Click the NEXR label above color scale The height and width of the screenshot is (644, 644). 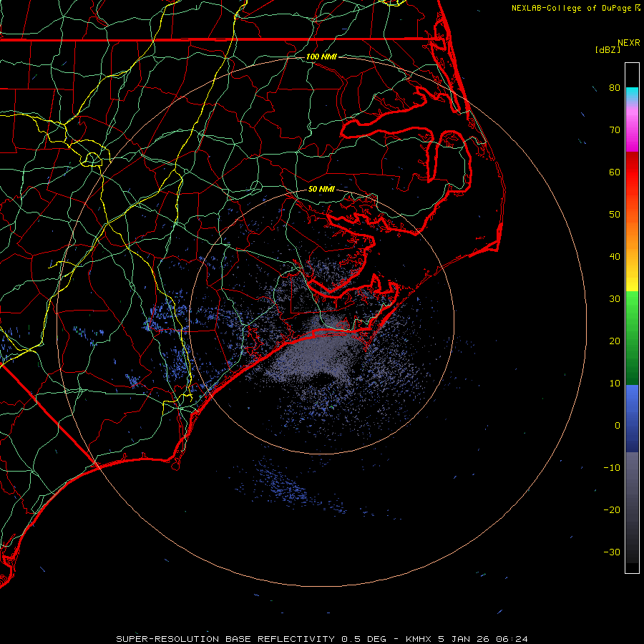tap(628, 43)
